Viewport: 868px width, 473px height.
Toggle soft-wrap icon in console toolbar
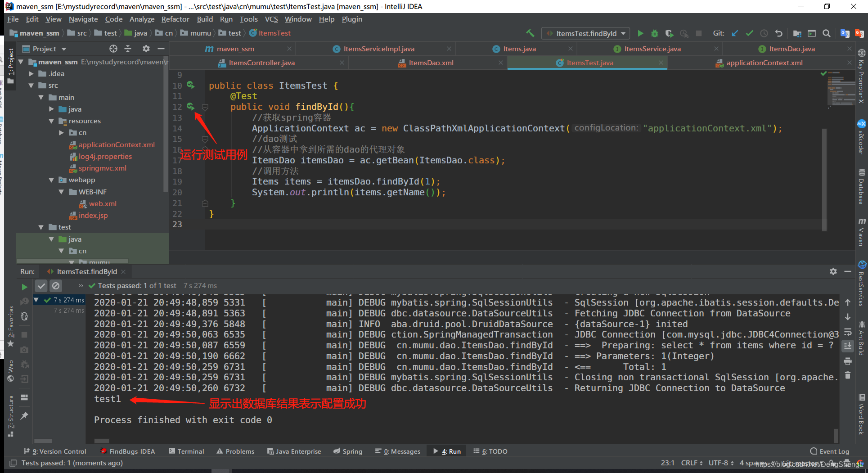[848, 332]
